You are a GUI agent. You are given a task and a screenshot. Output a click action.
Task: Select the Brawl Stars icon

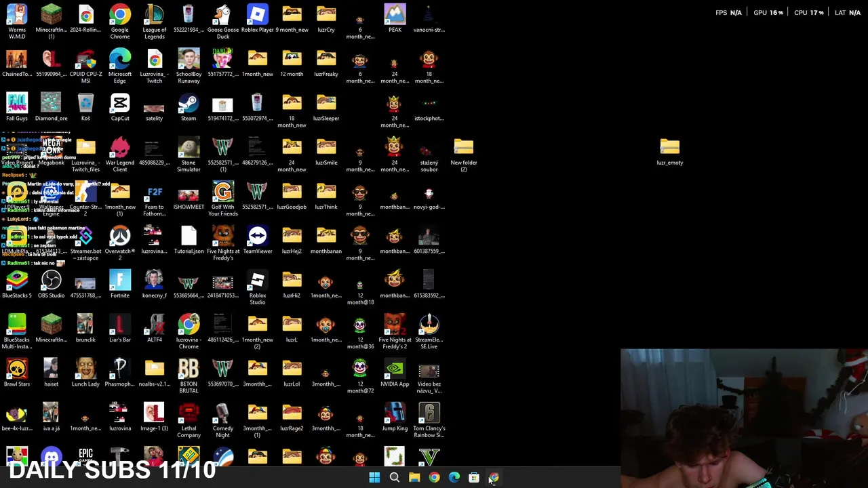17,372
